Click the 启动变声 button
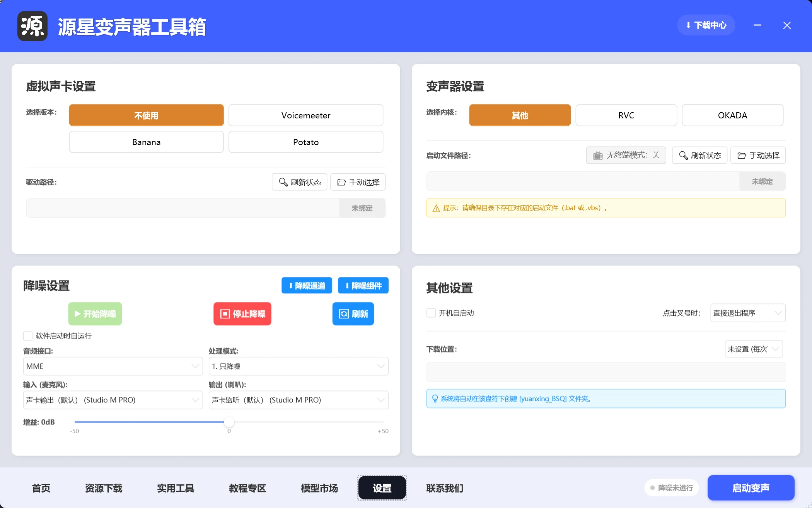The width and height of the screenshot is (812, 508). [751, 488]
